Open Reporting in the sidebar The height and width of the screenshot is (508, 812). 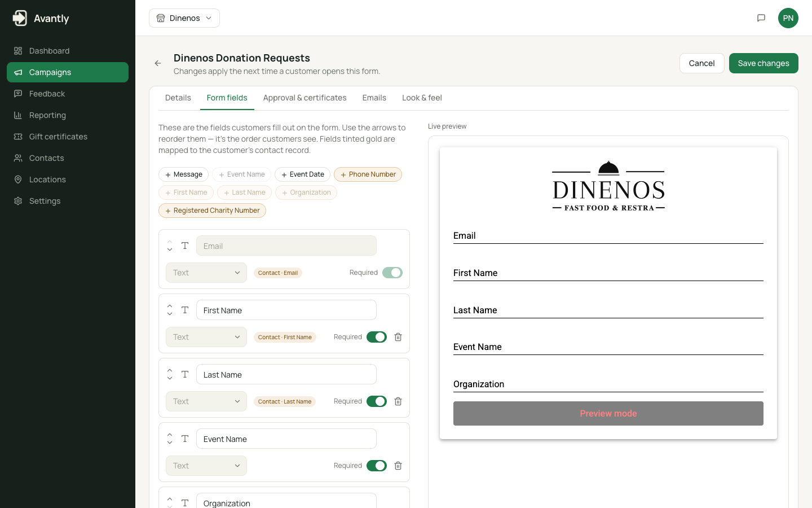[68, 115]
